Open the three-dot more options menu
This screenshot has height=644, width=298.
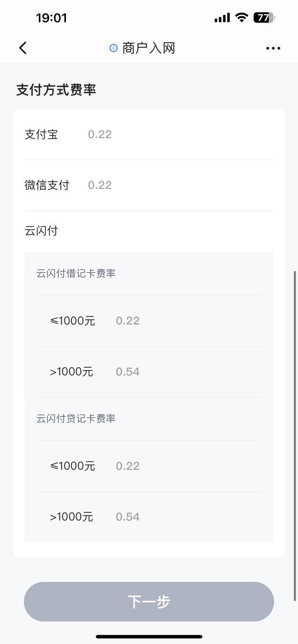point(273,48)
